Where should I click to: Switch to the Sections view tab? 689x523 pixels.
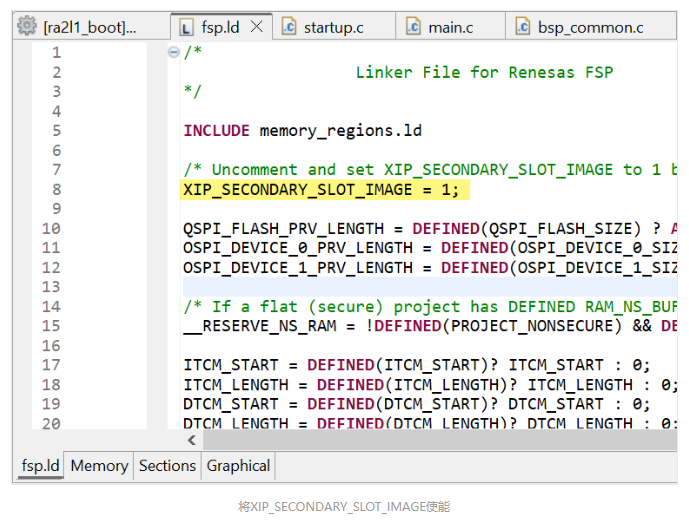pos(167,465)
